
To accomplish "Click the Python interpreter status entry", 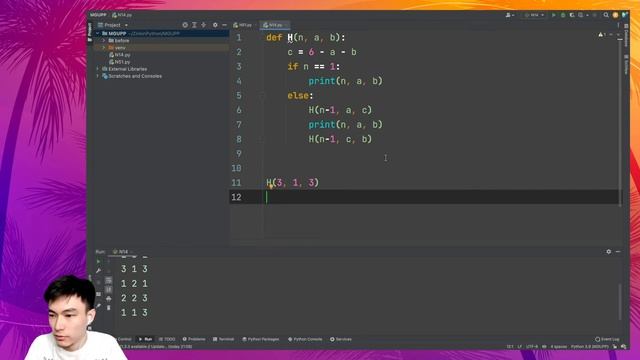I will tap(590, 347).
